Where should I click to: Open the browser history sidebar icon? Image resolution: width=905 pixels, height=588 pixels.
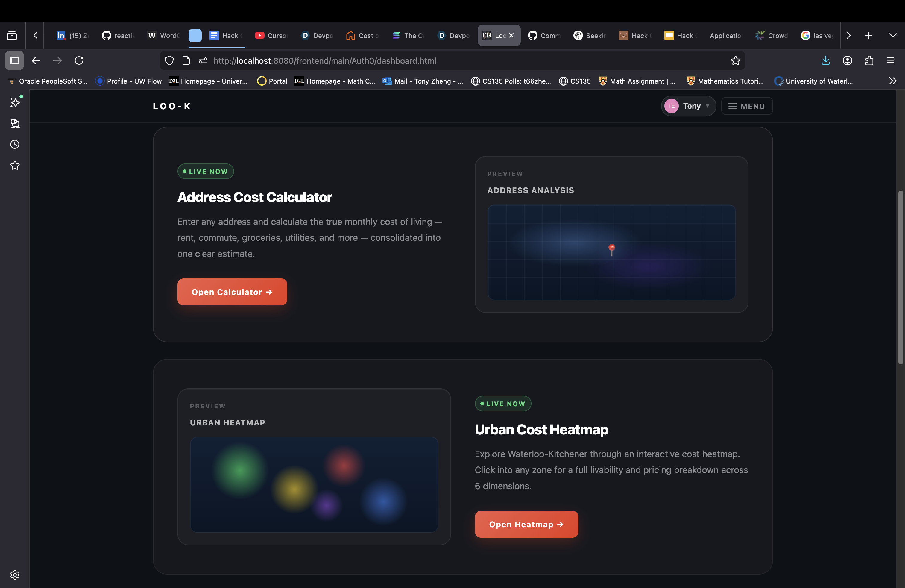15,145
